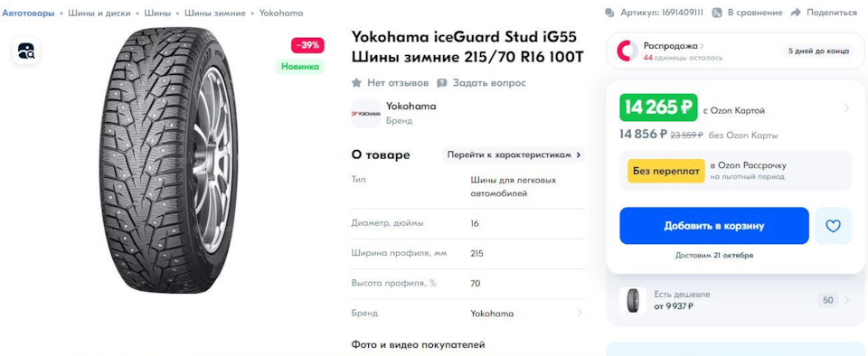Click the image search icon over the tire photo
Viewport: 868px width, 356px height.
tap(26, 52)
